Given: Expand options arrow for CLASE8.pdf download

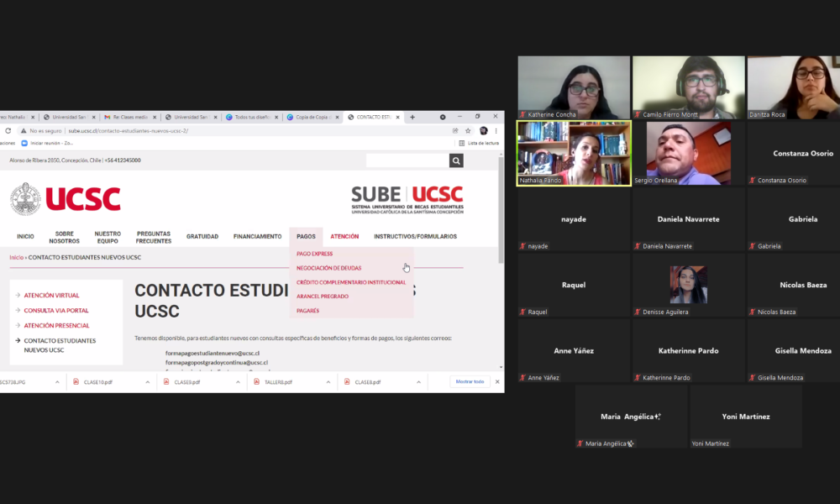Looking at the screenshot, I should point(418,382).
